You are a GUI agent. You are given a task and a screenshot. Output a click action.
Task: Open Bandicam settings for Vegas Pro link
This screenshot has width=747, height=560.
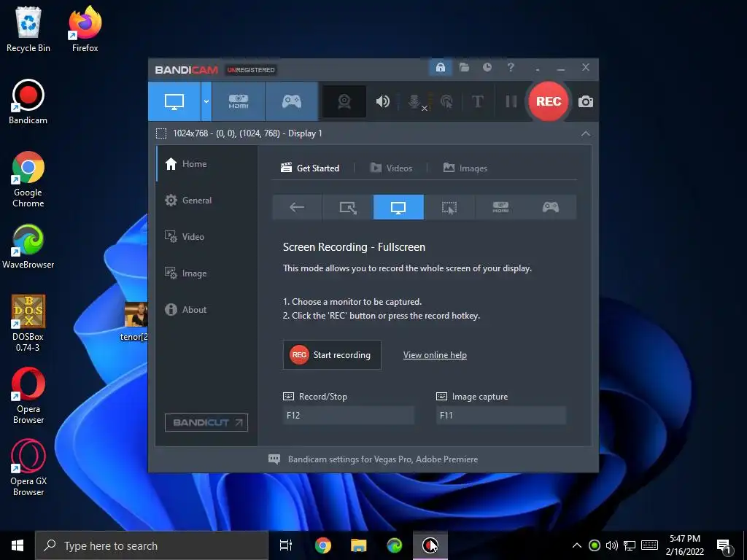coord(382,459)
